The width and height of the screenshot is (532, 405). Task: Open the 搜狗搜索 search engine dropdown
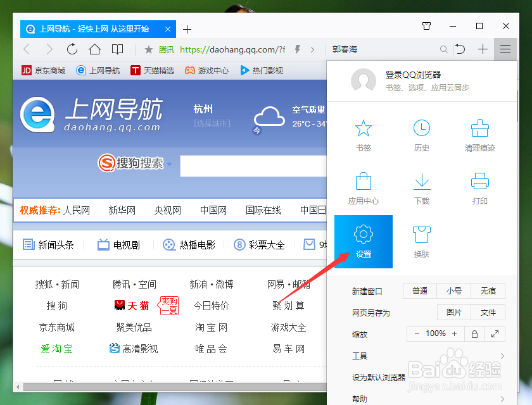coord(169,164)
